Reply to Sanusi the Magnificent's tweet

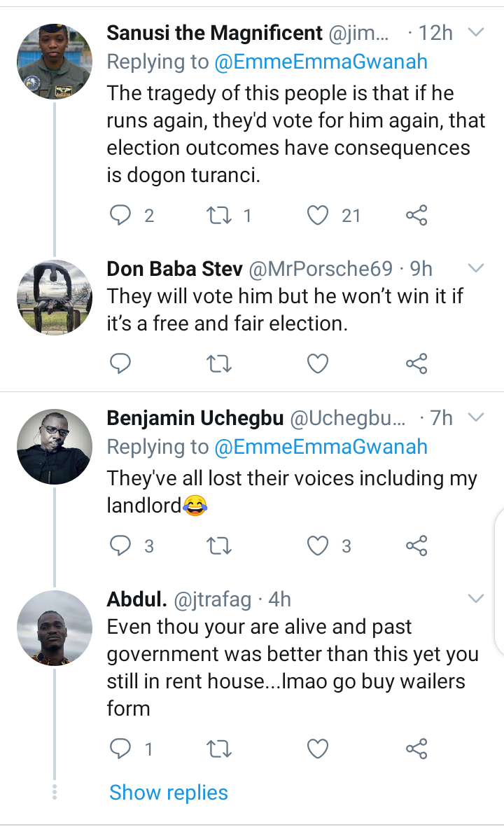(x=120, y=215)
